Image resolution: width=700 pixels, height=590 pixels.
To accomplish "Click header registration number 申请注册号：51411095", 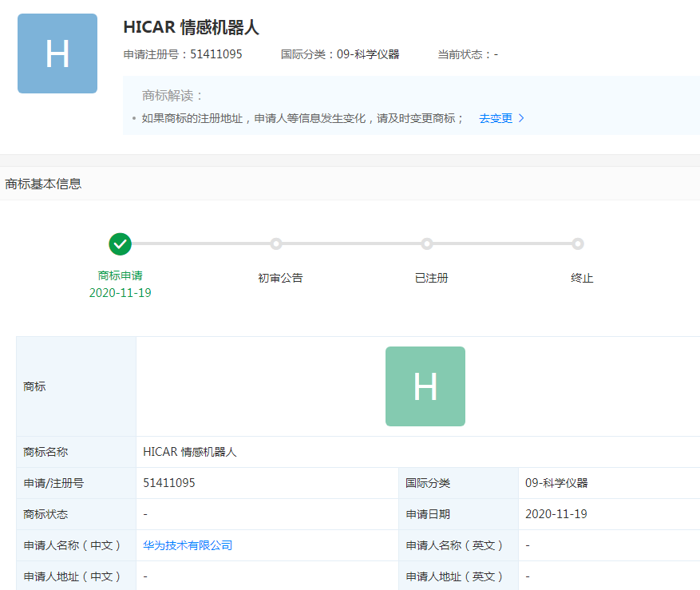I will pyautogui.click(x=183, y=54).
